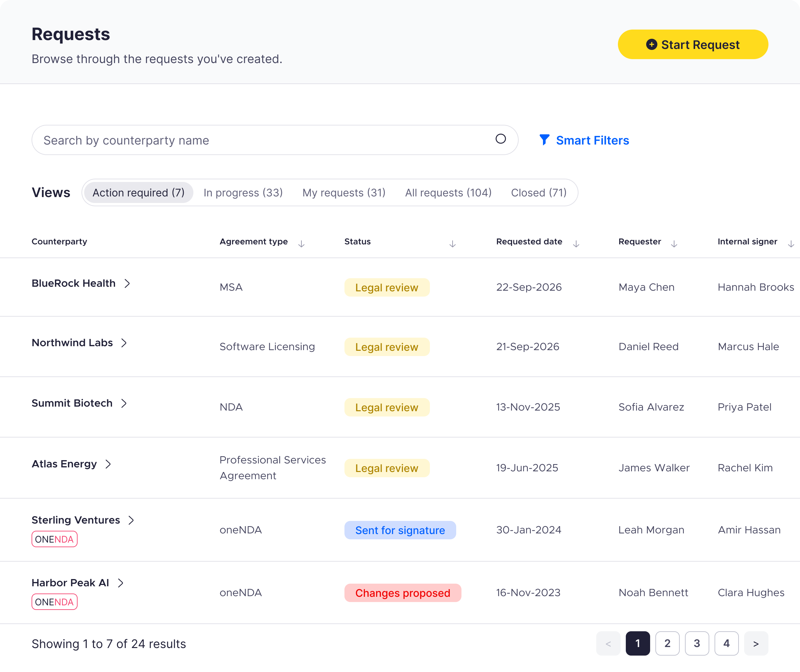Screen dimensions: 800x672
Task: Click the search magnifier icon in search box
Action: 501,139
